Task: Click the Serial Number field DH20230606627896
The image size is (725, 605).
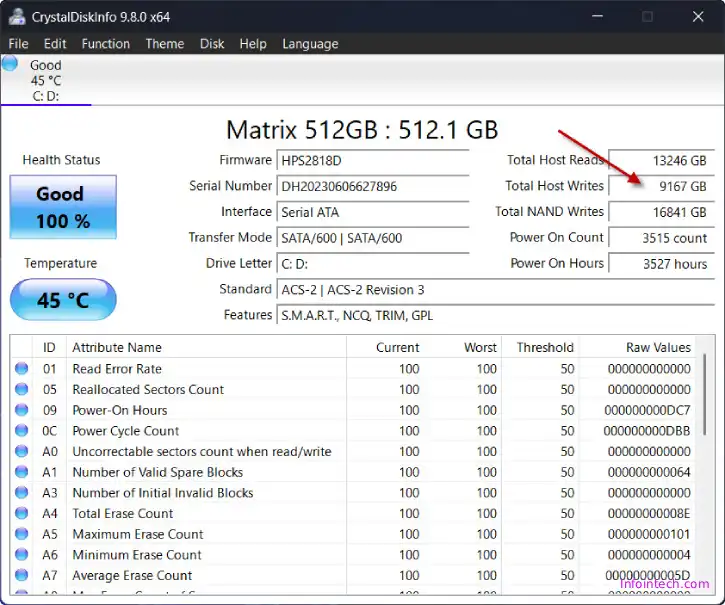Action: tap(373, 186)
